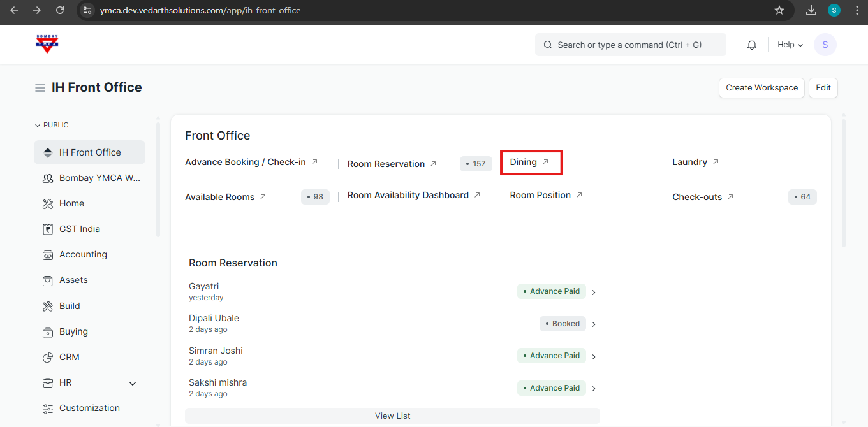Select Accounting in the sidebar

point(83,254)
